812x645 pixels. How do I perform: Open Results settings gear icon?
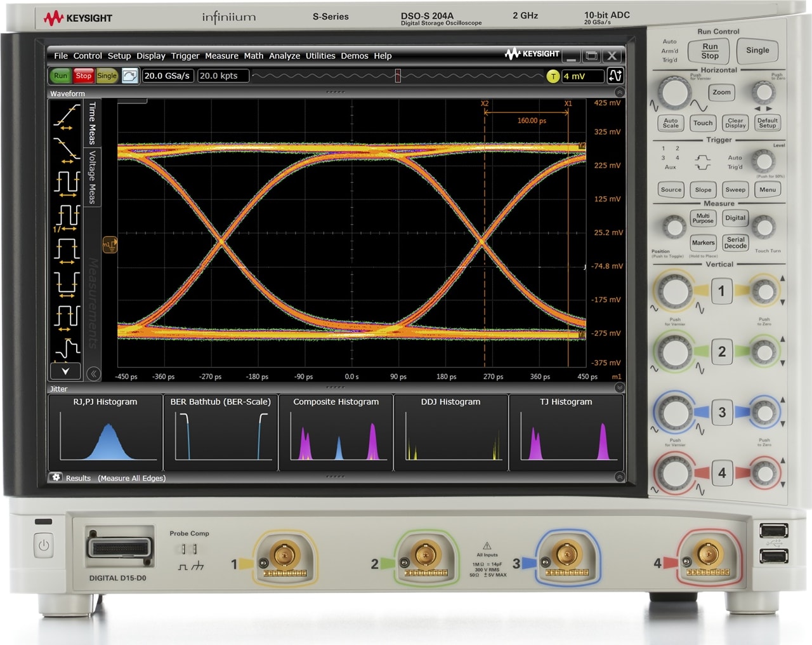[x=56, y=477]
